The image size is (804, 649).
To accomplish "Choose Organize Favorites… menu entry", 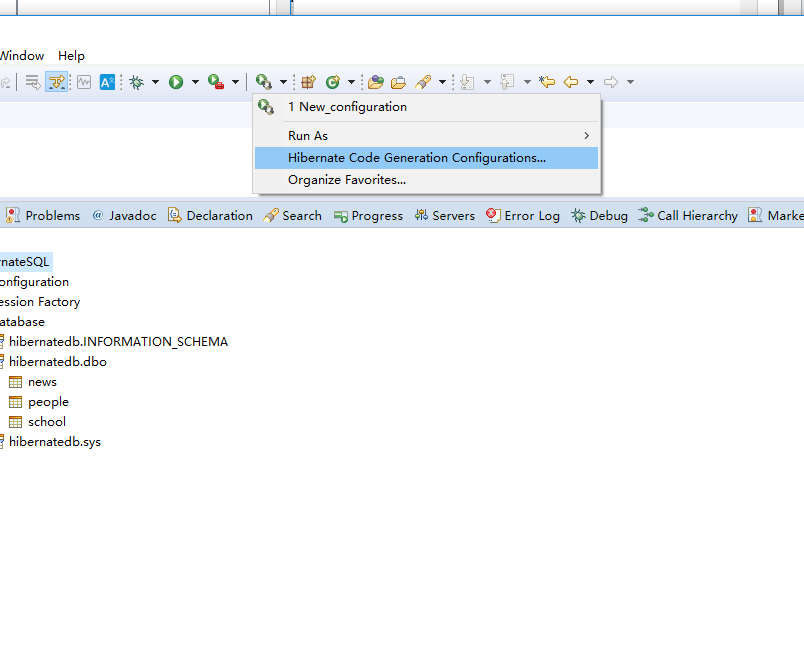I will coord(427,180).
